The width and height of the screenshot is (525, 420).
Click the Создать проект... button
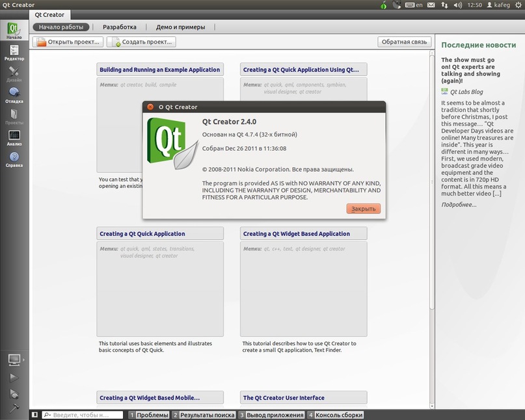click(141, 42)
